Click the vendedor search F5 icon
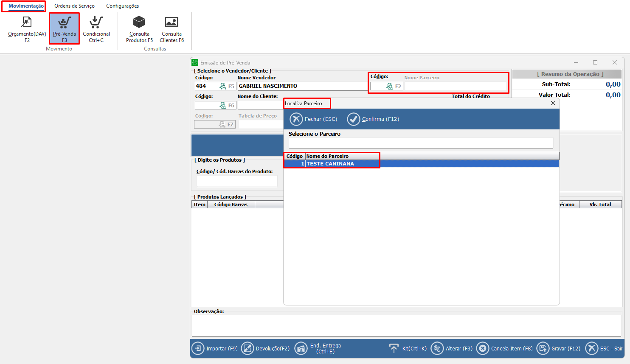The image size is (630, 364). click(223, 86)
